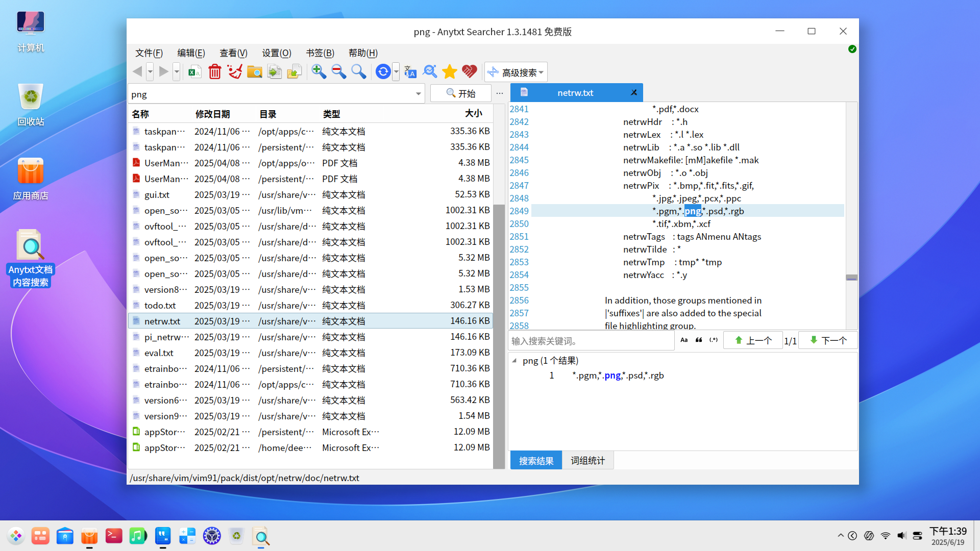Image resolution: width=980 pixels, height=551 pixels.
Task: Click the folder with document export icon
Action: coord(295,72)
